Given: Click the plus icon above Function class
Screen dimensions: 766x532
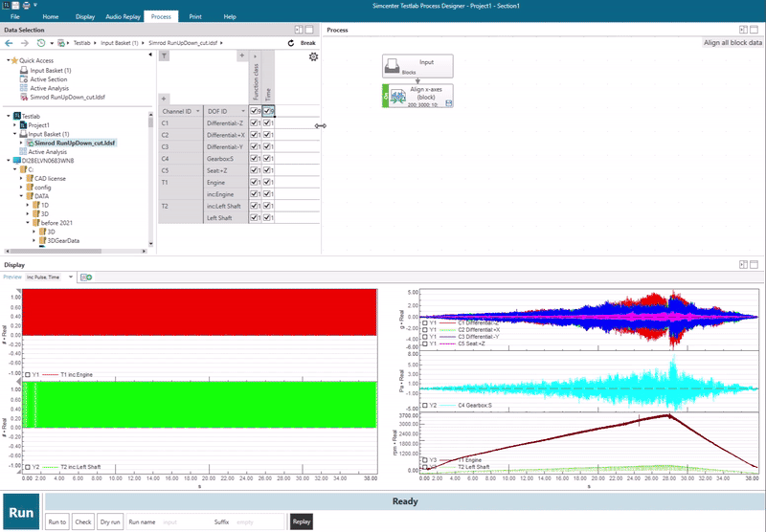Looking at the screenshot, I should coord(242,55).
